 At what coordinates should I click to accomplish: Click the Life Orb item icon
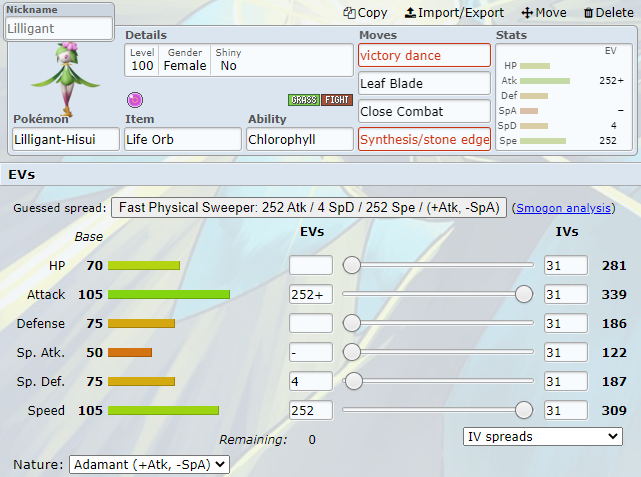135,100
